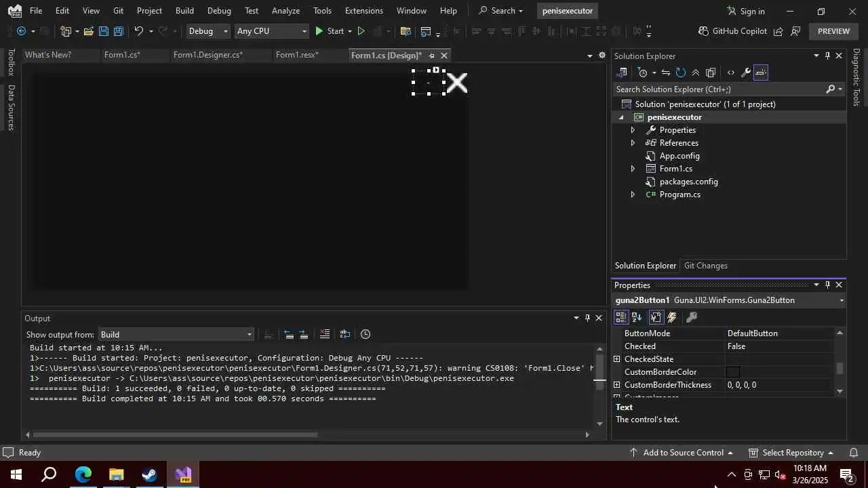Select App.config in Solution Explorer

point(679,156)
